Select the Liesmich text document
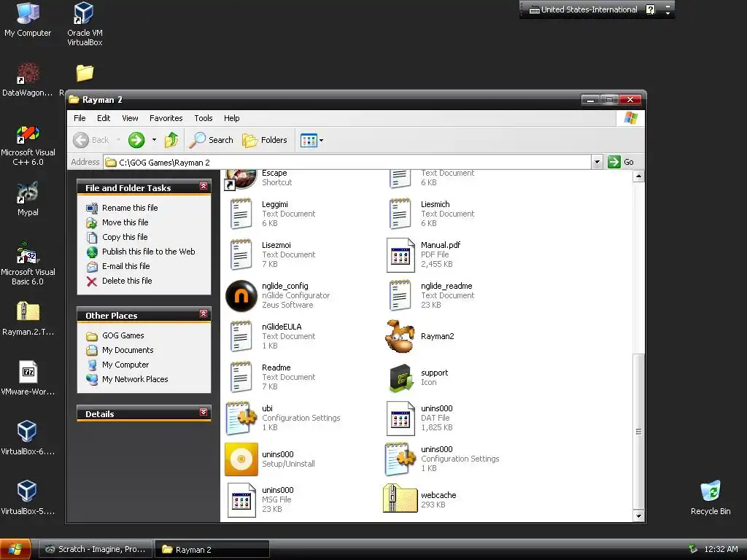 pos(400,214)
